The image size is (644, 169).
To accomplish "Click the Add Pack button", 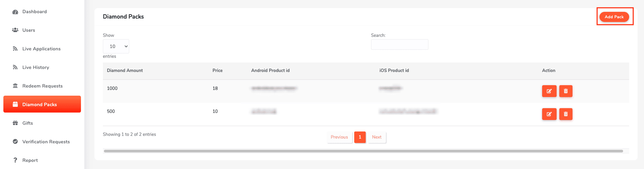I will (614, 17).
